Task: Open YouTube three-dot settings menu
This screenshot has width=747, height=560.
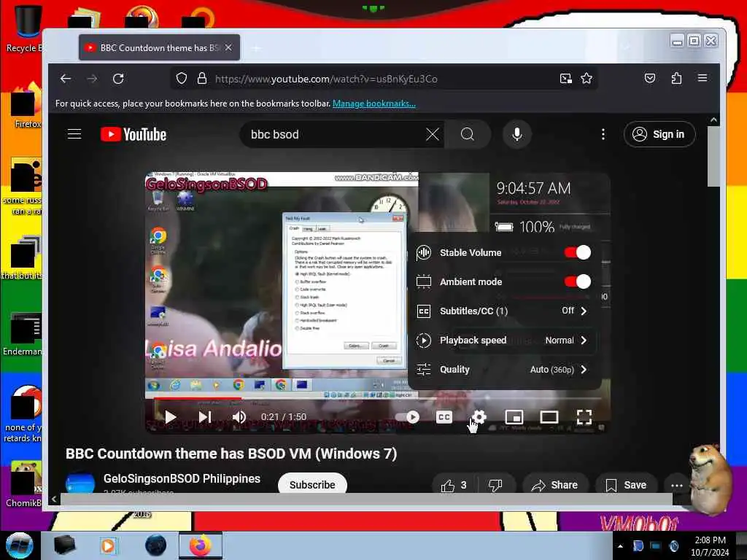Action: (x=603, y=134)
